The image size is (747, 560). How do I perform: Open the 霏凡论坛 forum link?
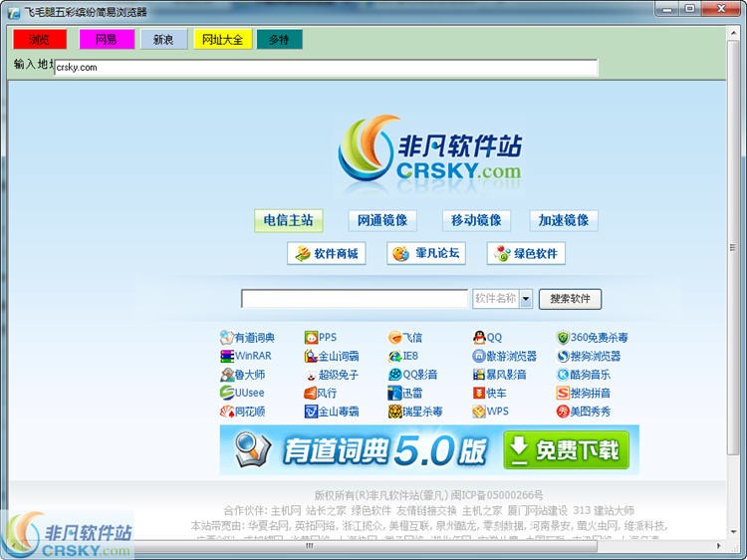pos(426,253)
